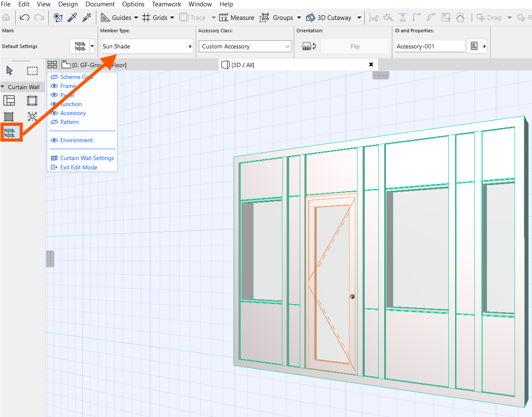The width and height of the screenshot is (532, 417).
Task: Open the tab overview grid icon
Action: (52, 65)
